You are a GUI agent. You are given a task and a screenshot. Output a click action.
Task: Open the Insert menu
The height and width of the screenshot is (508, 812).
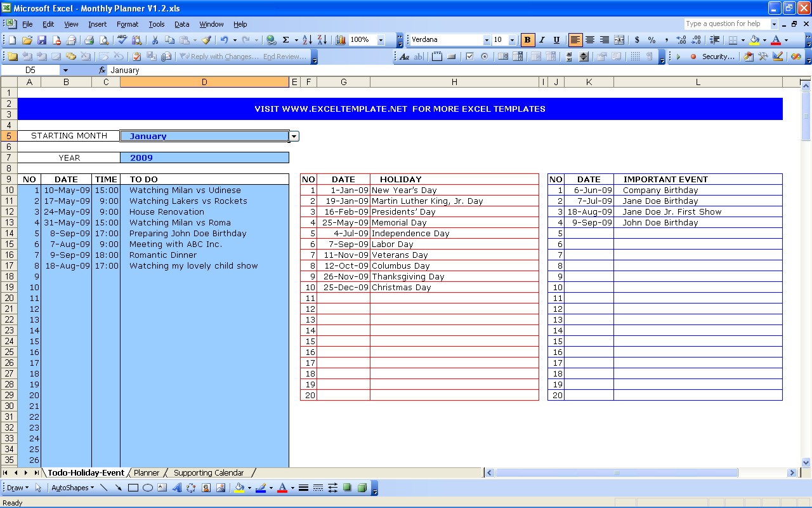[97, 24]
